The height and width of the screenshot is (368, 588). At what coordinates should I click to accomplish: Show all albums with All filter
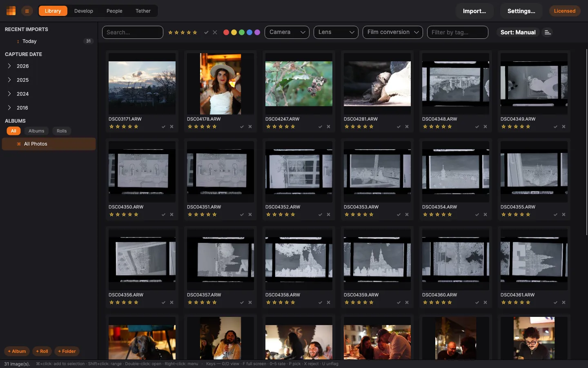click(x=13, y=131)
